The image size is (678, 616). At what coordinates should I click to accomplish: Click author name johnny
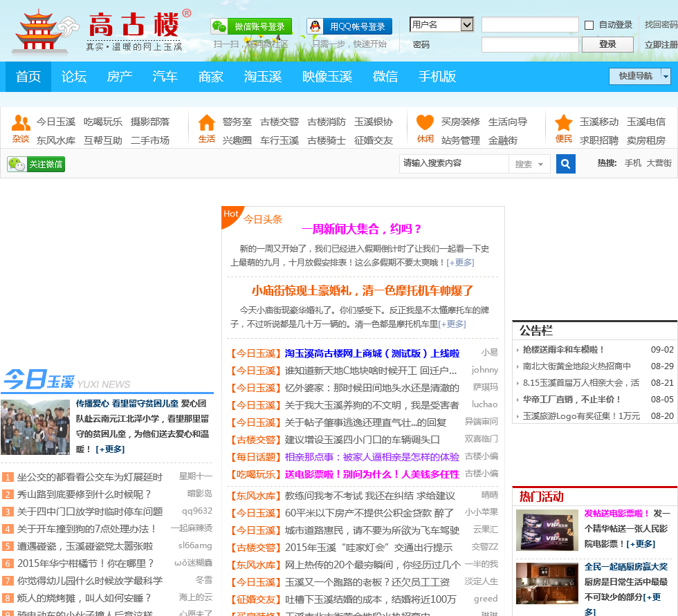(485, 370)
